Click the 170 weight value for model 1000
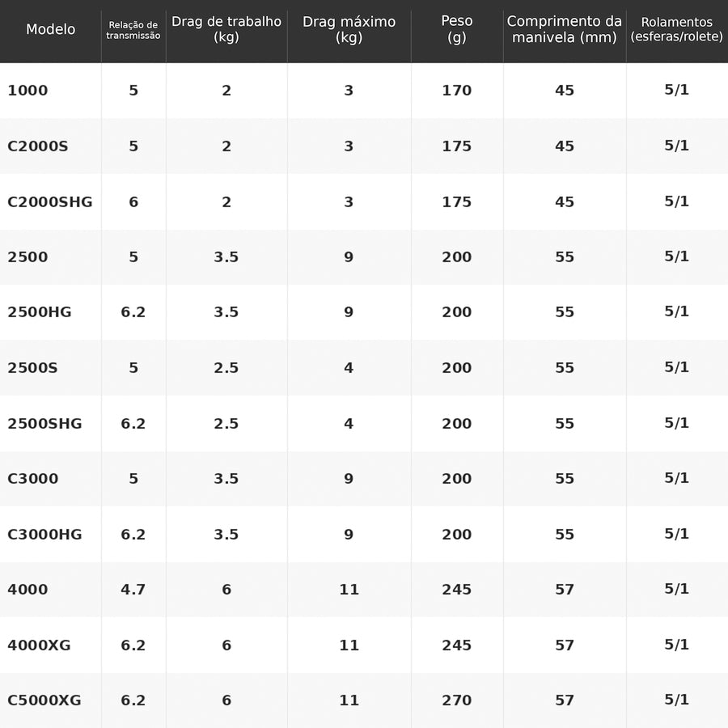The width and height of the screenshot is (728, 728). (x=456, y=90)
